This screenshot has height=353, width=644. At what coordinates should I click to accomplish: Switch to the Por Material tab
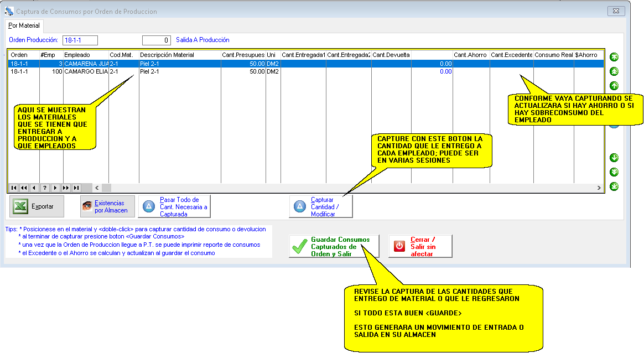(24, 25)
